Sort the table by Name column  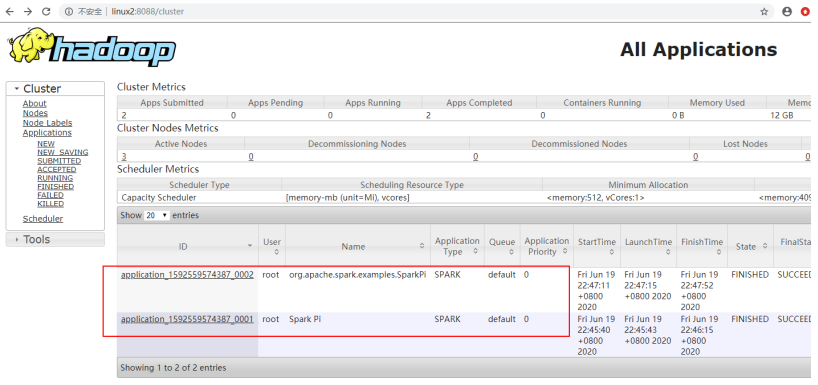(358, 246)
